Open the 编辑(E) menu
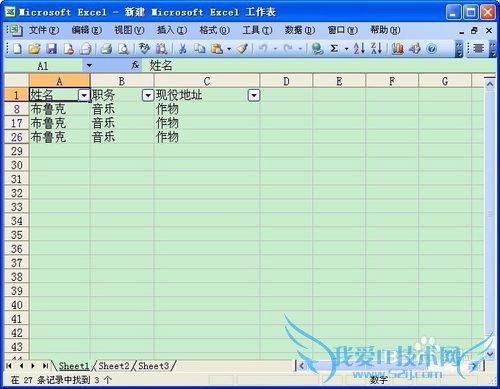 (87, 30)
